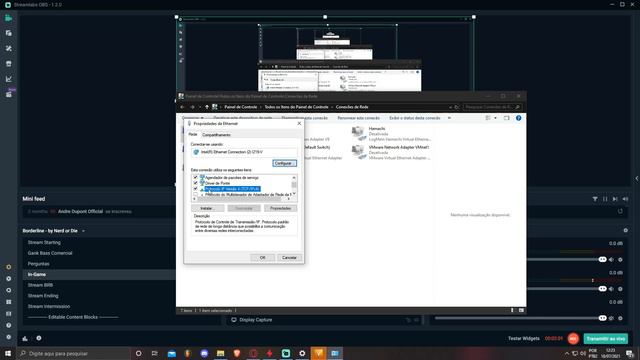The height and width of the screenshot is (360, 640).
Task: Toggle the Driver de Ponte checkbox
Action: pyautogui.click(x=195, y=183)
